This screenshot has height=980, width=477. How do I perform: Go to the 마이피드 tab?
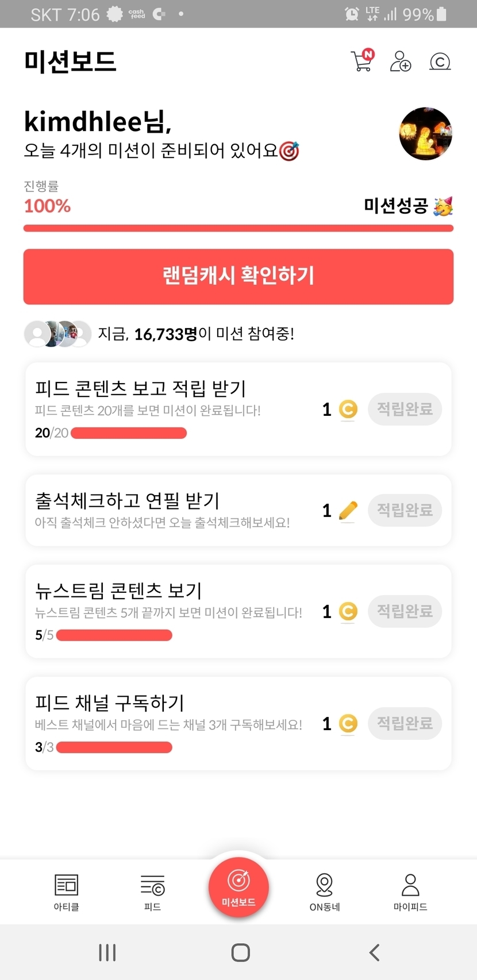click(410, 892)
